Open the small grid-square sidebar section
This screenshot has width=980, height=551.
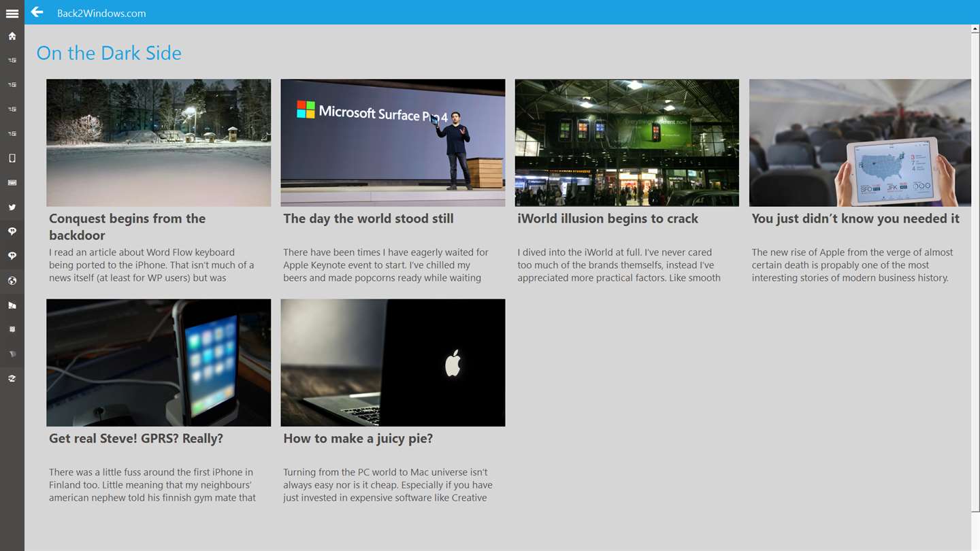(x=12, y=329)
